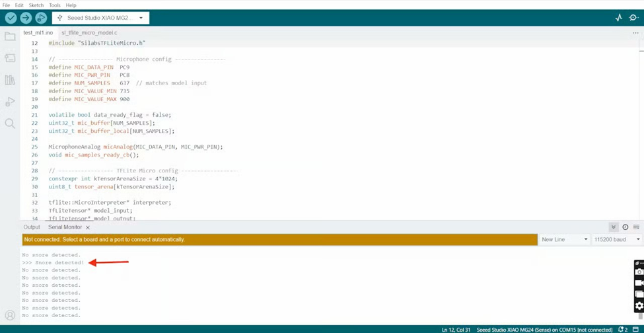Click the '#define NUM_SAMPLES 637' line
This screenshot has height=333, width=644.
[x=127, y=83]
